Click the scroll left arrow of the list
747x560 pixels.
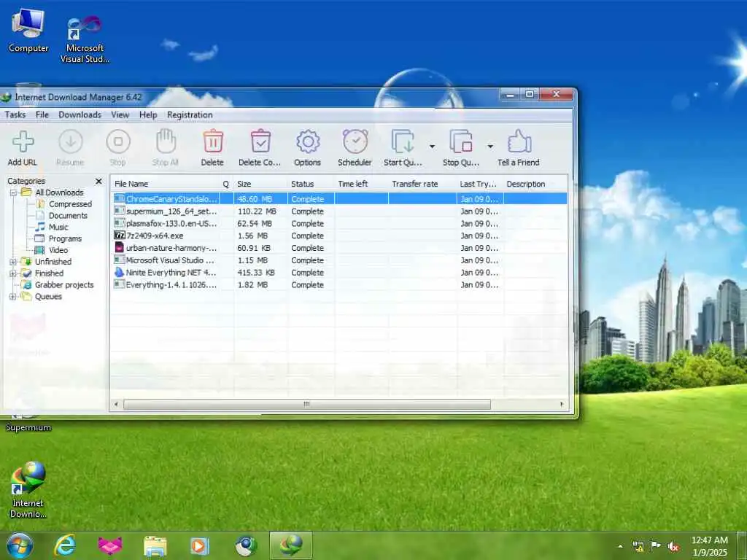click(x=116, y=404)
